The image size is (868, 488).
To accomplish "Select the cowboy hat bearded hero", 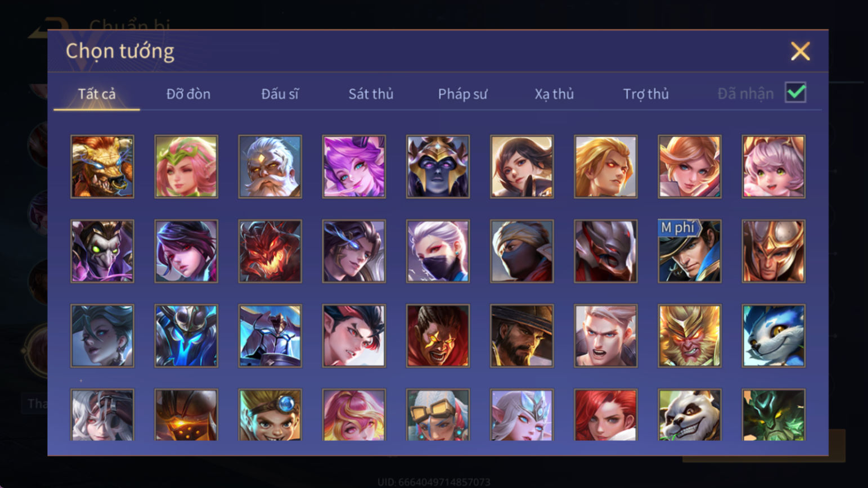I will 522,336.
